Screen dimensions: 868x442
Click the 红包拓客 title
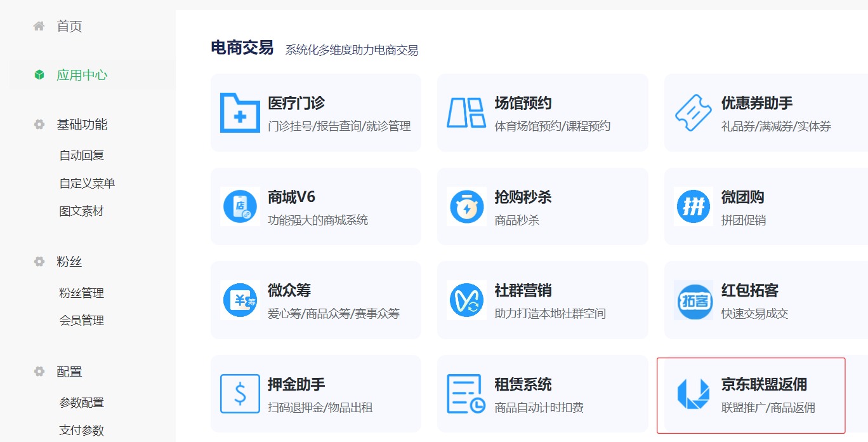pyautogui.click(x=750, y=291)
